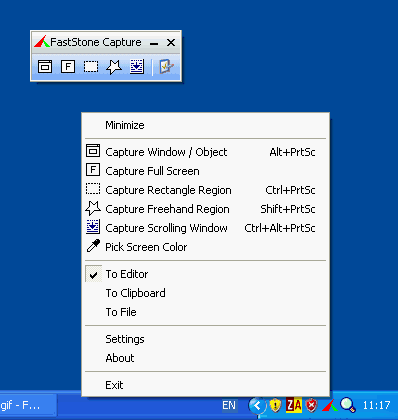The height and width of the screenshot is (420, 398).
Task: Select Capture Freehand Region menu entry
Action: coord(205,209)
